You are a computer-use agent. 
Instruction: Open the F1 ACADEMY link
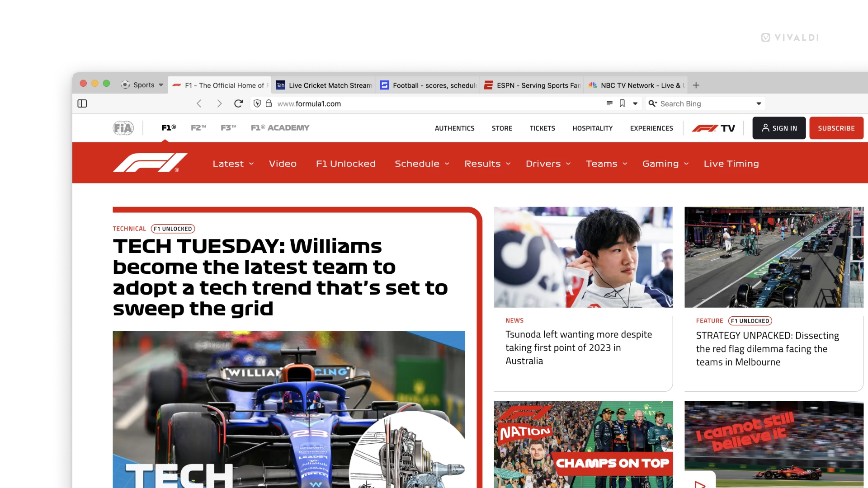pos(280,128)
